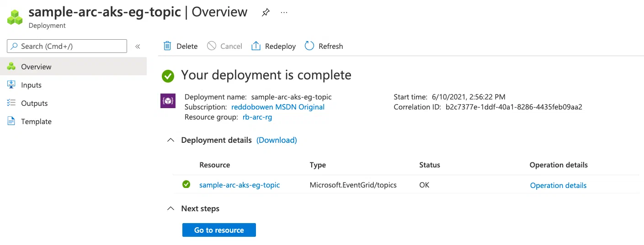Click the green deployment icon beside the title
The width and height of the screenshot is (644, 245).
point(15,17)
